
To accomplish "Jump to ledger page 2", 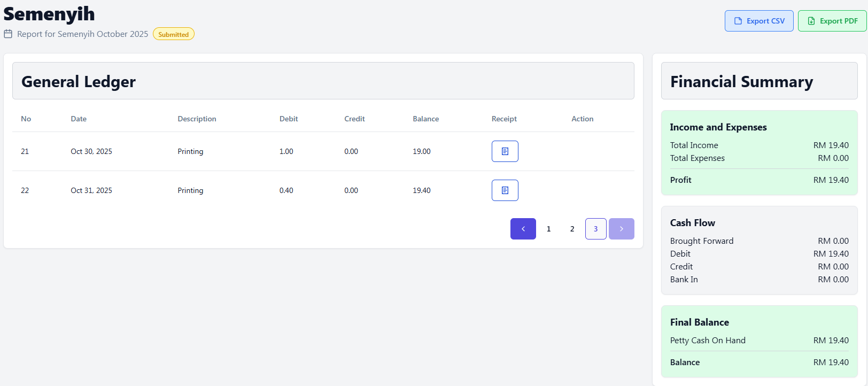I will [x=572, y=229].
